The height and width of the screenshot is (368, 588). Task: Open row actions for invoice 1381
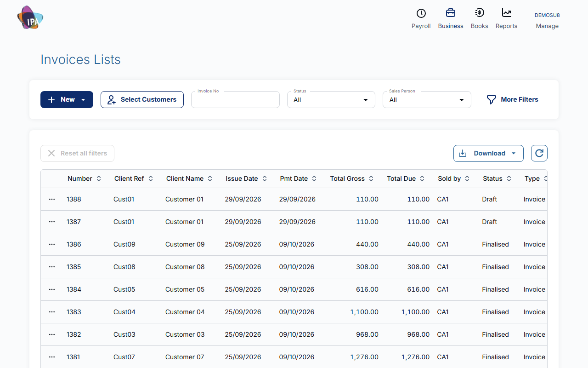point(52,357)
